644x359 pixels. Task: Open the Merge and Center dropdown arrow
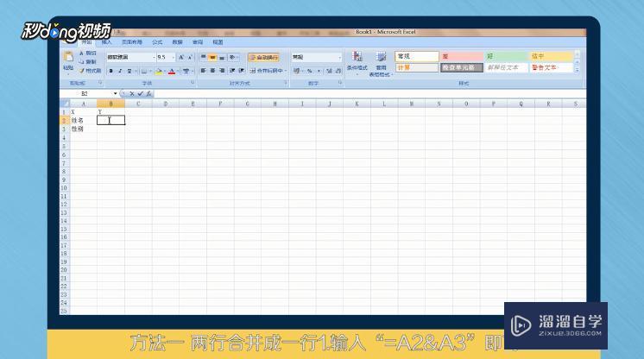286,71
